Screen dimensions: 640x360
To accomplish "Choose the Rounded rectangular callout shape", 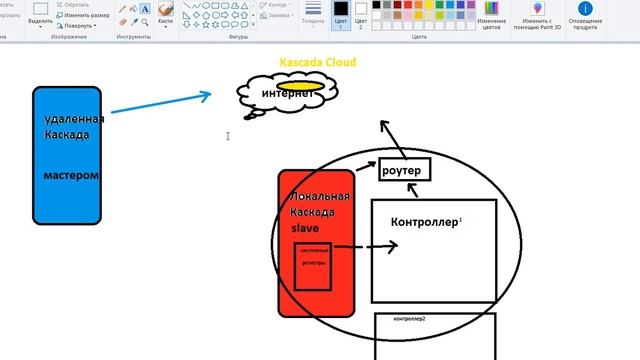I will tap(225, 24).
